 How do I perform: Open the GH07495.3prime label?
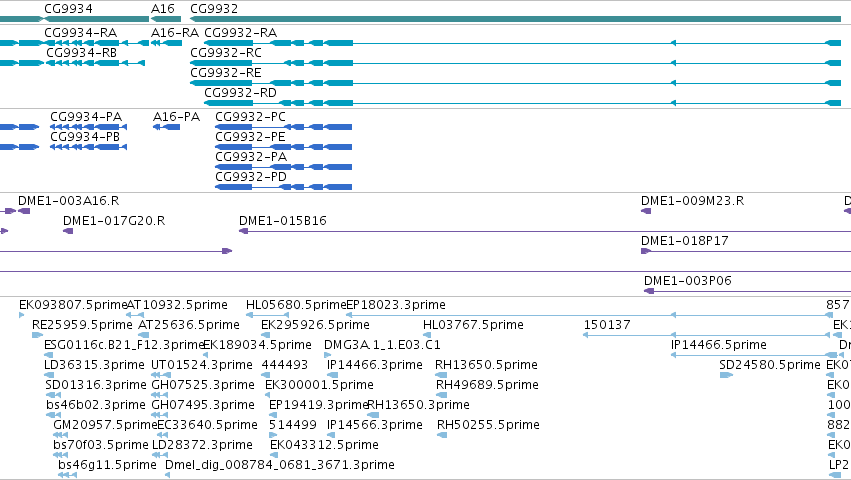(x=203, y=405)
